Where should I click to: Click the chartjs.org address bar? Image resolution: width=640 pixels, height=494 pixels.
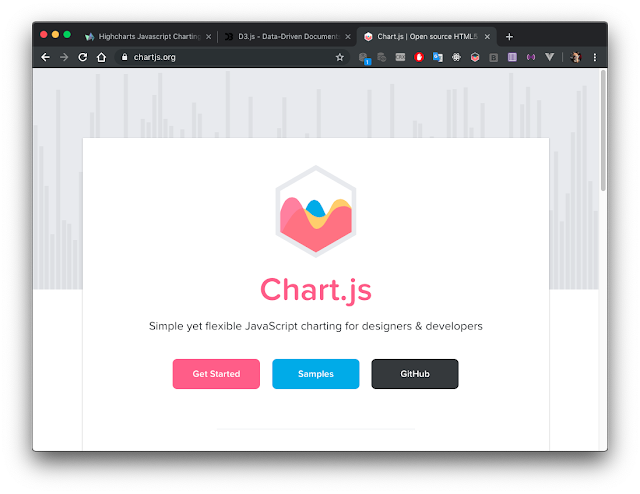(233, 57)
